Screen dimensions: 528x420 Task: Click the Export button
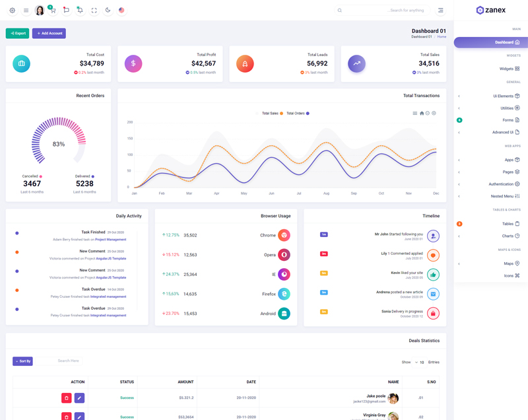click(x=17, y=33)
